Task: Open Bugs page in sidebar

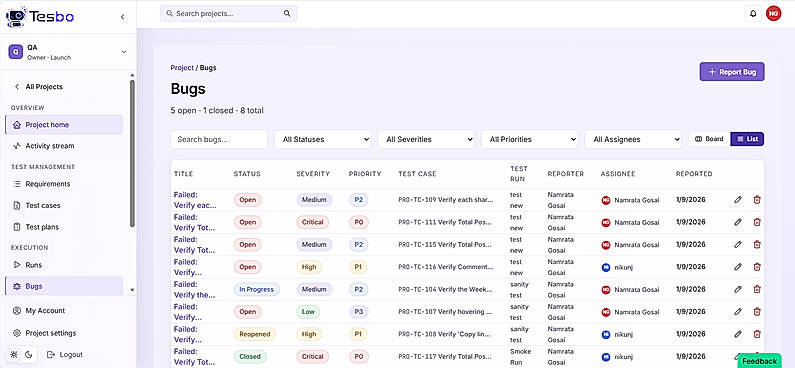Action: (x=64, y=286)
